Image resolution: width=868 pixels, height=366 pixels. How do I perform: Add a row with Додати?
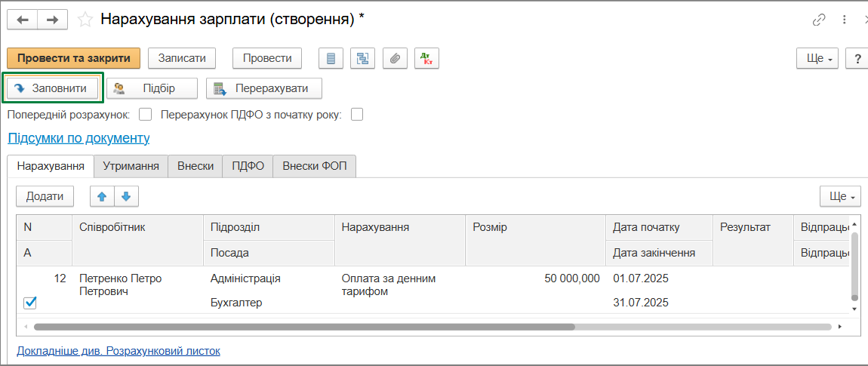pos(45,196)
